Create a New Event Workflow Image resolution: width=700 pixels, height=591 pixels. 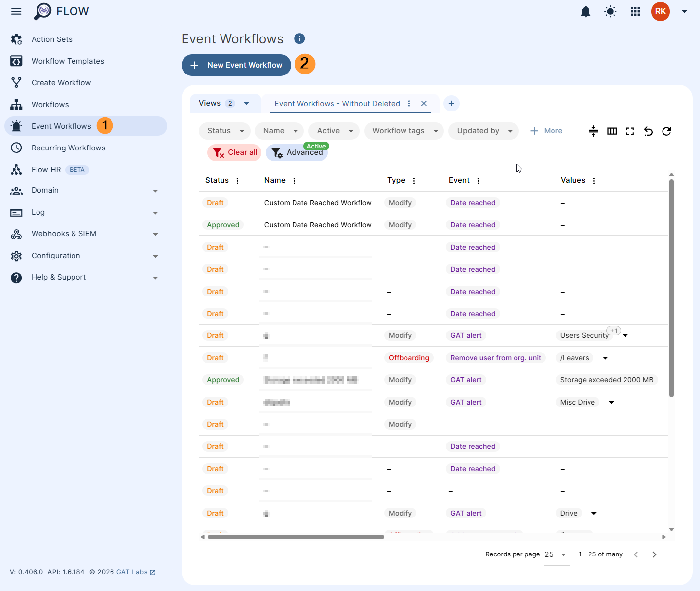236,65
